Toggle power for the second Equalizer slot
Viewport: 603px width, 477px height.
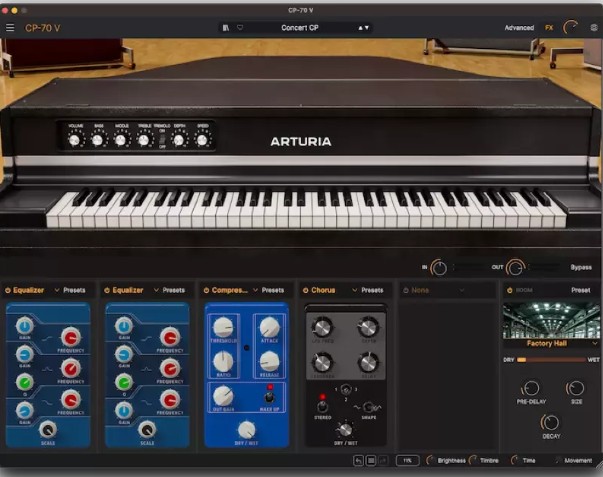coord(107,290)
